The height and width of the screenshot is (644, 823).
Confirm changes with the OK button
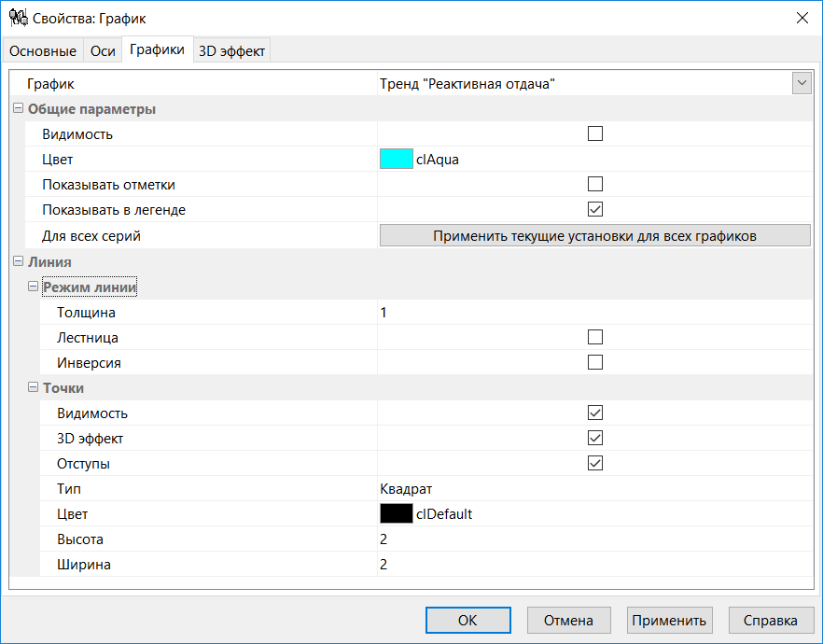click(467, 620)
